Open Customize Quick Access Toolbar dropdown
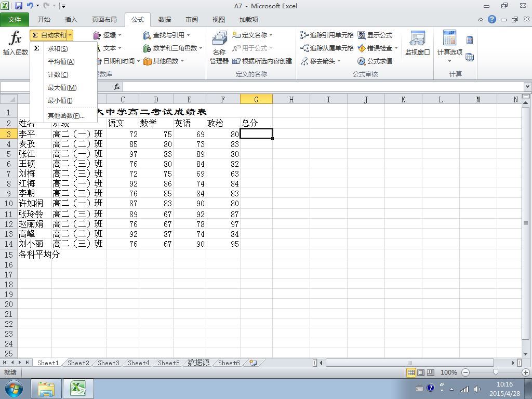Image resolution: width=532 pixels, height=399 pixels. tap(63, 6)
